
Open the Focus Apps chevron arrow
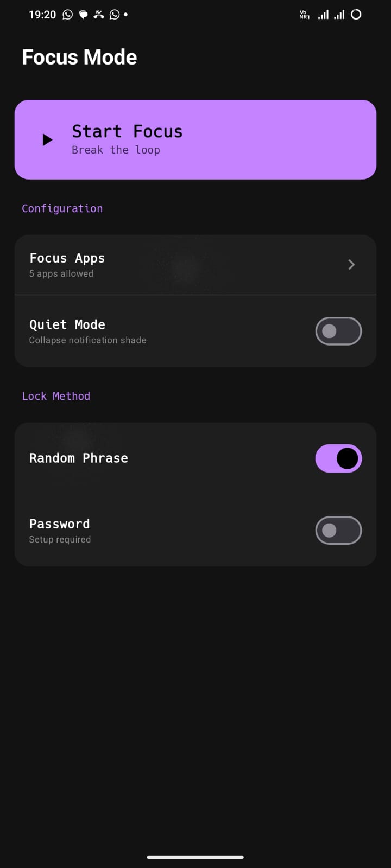[351, 265]
